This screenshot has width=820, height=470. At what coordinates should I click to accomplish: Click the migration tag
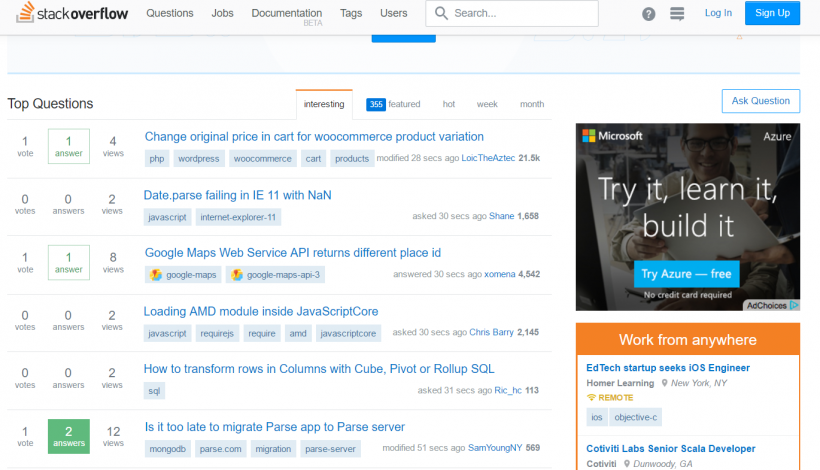click(x=273, y=449)
